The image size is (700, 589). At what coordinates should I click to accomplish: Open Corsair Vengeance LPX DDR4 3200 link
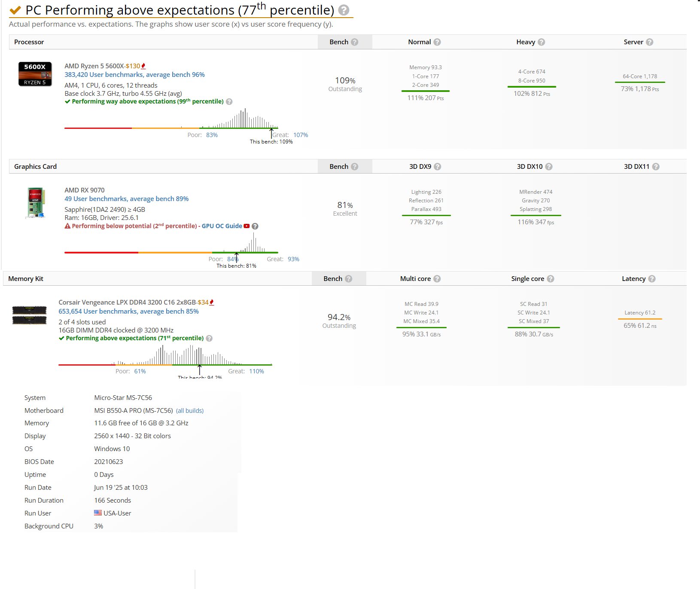coord(127,302)
